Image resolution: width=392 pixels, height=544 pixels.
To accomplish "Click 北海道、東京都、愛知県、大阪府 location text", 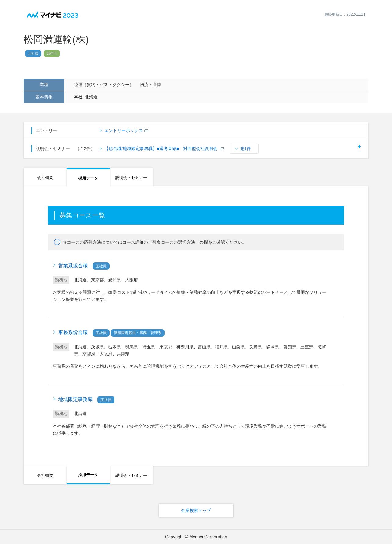I will (106, 279).
